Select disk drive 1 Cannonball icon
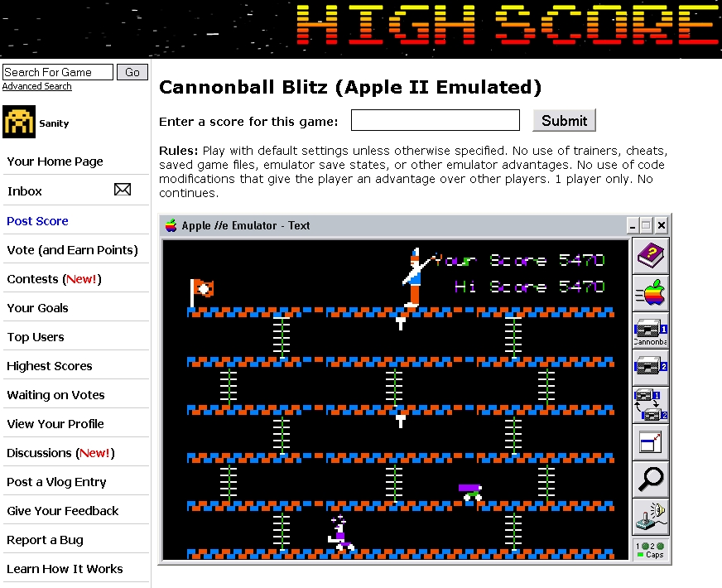 (650, 330)
